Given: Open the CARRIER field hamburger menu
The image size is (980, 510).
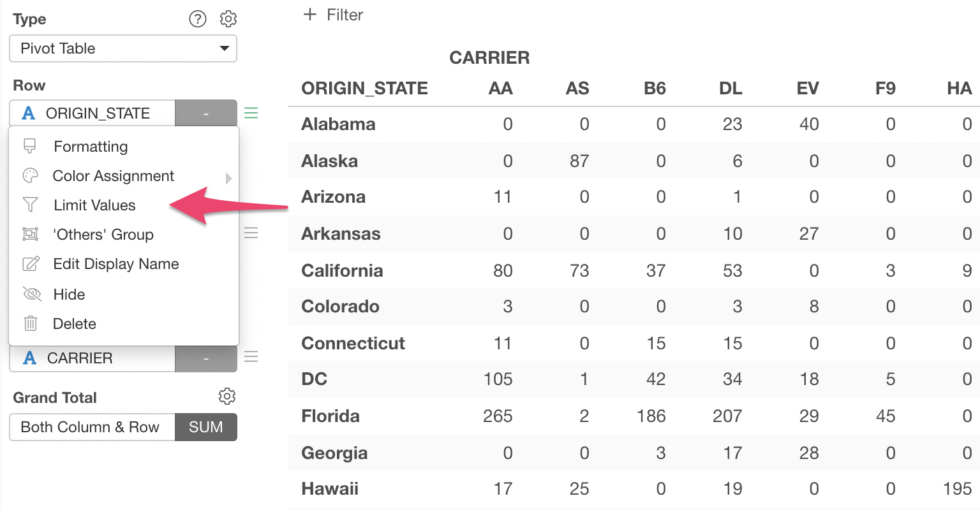Looking at the screenshot, I should (x=251, y=357).
